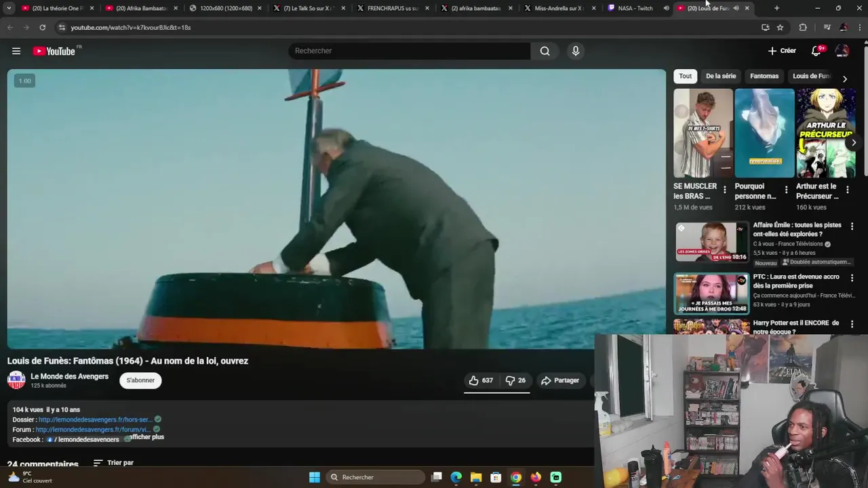The height and width of the screenshot is (488, 868).
Task: Open the account avatar menu
Action: tap(842, 51)
